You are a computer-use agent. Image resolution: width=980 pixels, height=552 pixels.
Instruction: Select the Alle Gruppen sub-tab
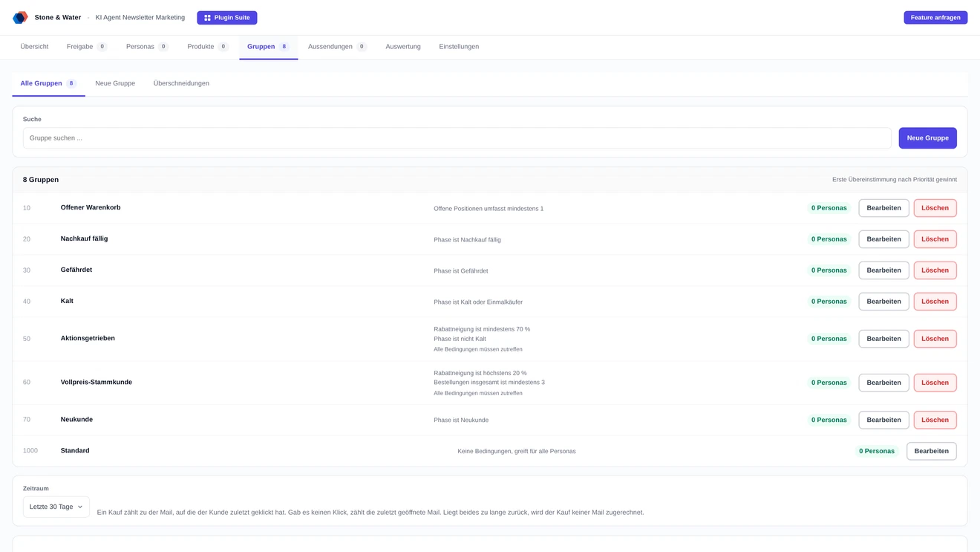(x=48, y=84)
